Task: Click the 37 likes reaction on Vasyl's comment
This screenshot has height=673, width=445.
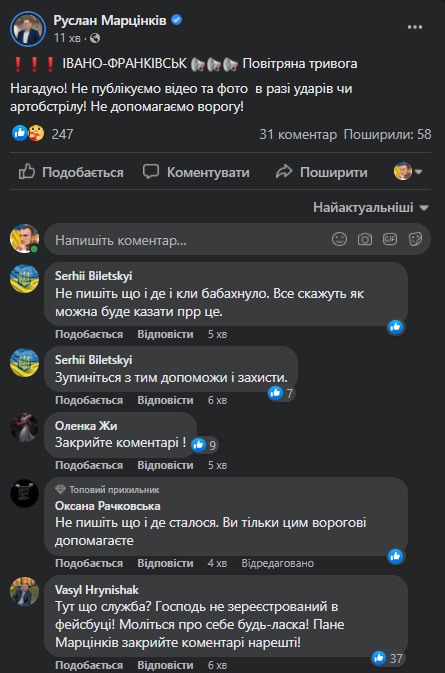Action: pyautogui.click(x=388, y=658)
